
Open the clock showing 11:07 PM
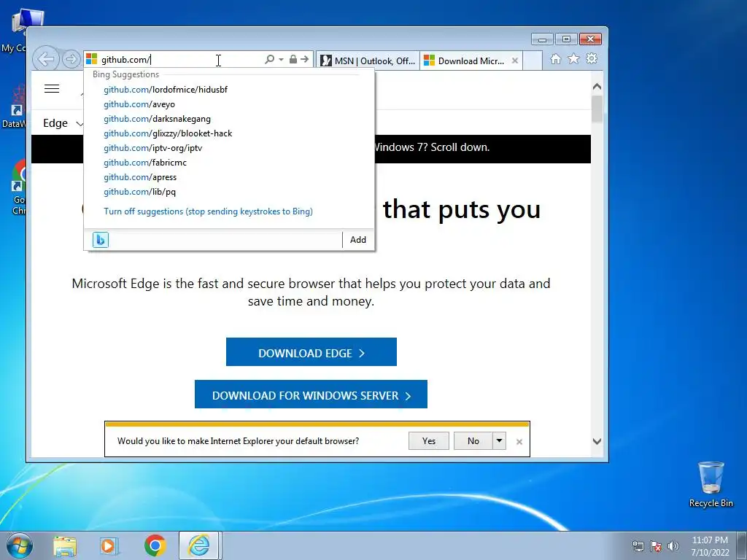[710, 545]
